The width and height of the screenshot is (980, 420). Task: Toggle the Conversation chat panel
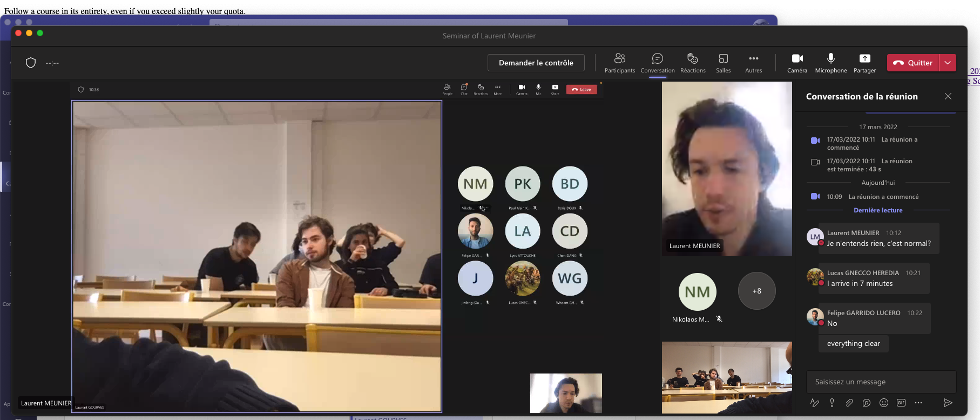tap(657, 63)
